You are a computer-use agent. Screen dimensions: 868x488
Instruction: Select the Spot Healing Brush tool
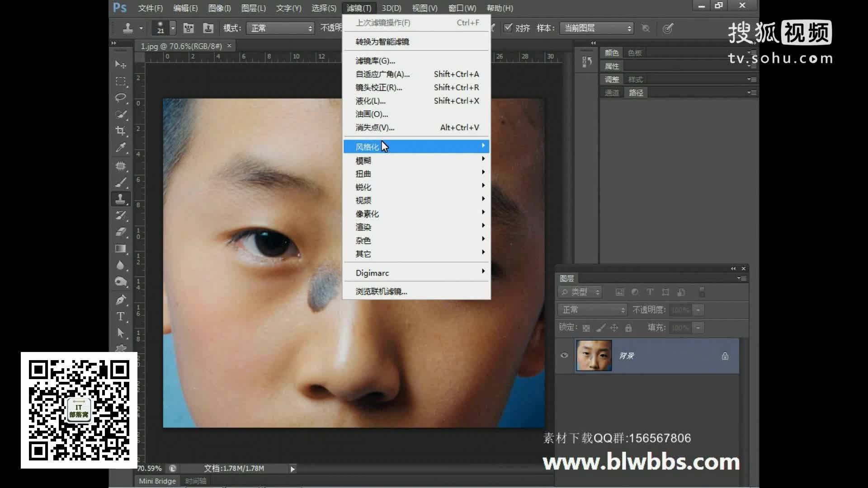click(x=120, y=166)
